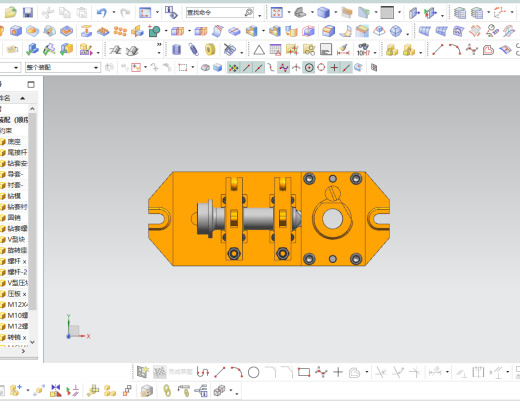Screen dimensions: 520x408
Task: Choose the circle sketch tool in the bottom toolbar
Action: (253, 372)
